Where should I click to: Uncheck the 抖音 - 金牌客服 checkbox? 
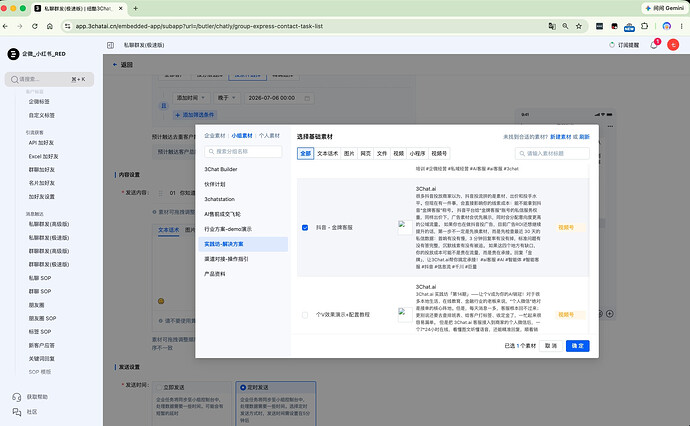(305, 228)
